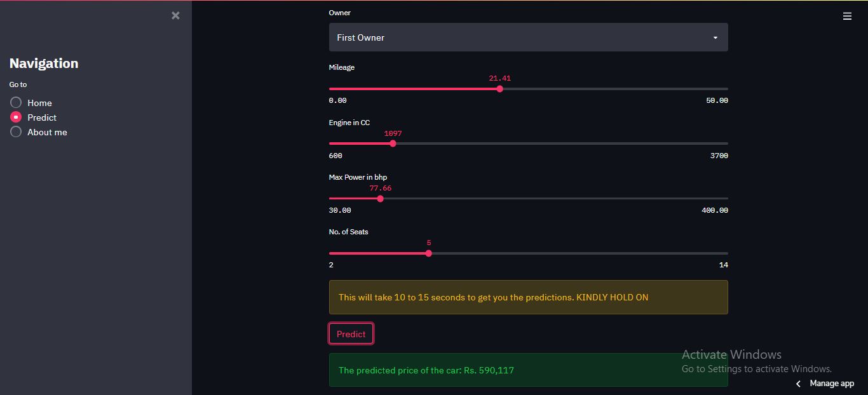
Task: Click the Max Power in bhp slider thumb
Action: tap(380, 199)
